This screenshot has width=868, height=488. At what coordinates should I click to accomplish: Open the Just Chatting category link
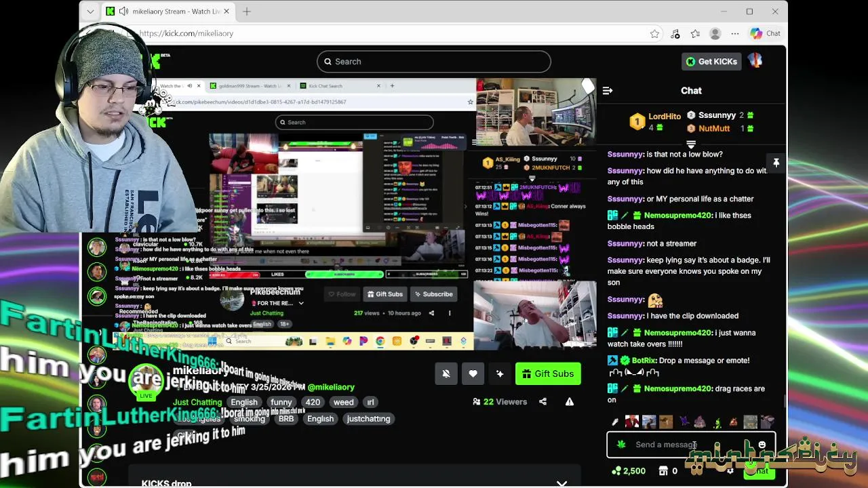tap(197, 403)
